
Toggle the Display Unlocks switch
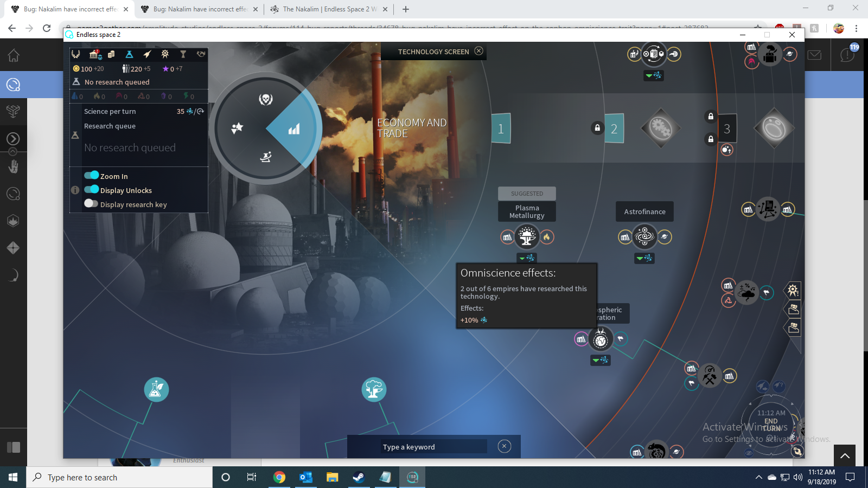point(91,189)
